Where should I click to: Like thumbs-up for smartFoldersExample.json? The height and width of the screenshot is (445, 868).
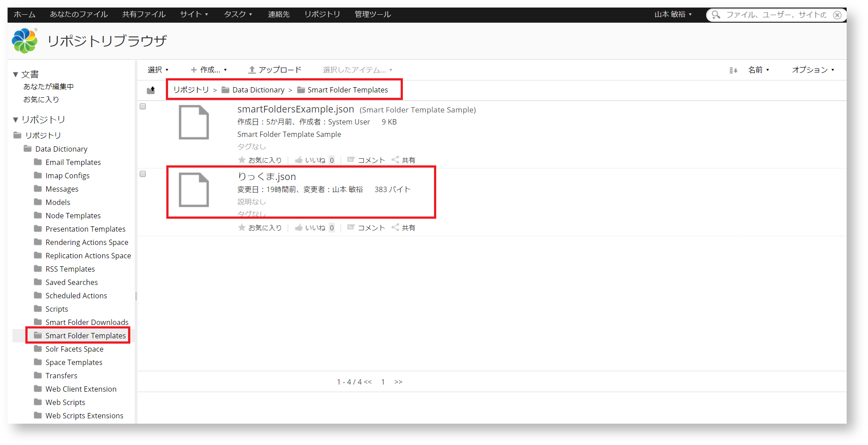299,160
